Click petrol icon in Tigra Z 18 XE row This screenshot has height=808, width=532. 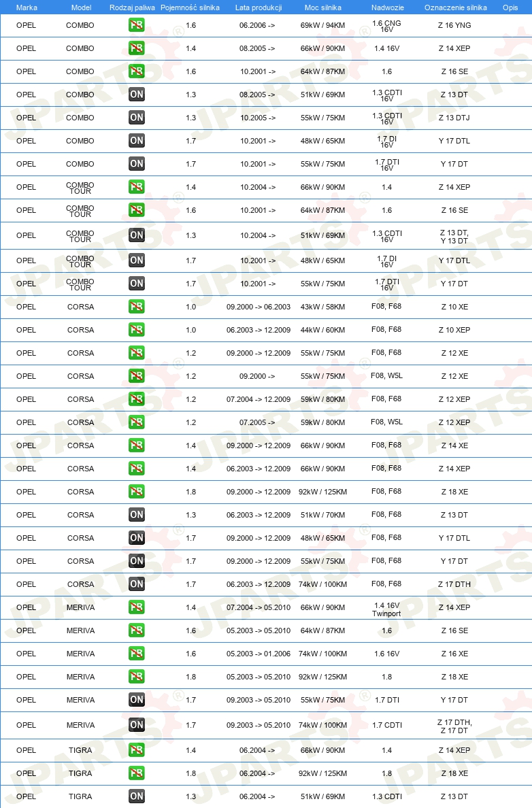point(137,773)
